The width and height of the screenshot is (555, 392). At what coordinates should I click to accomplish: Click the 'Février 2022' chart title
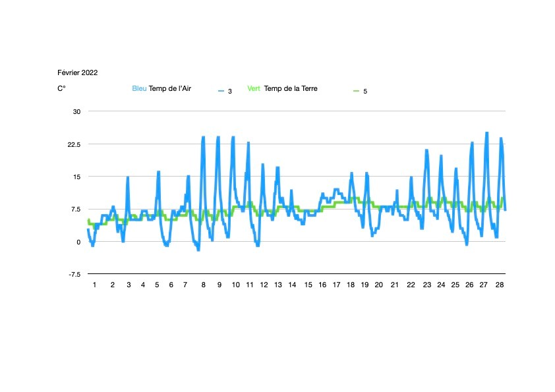tap(78, 72)
